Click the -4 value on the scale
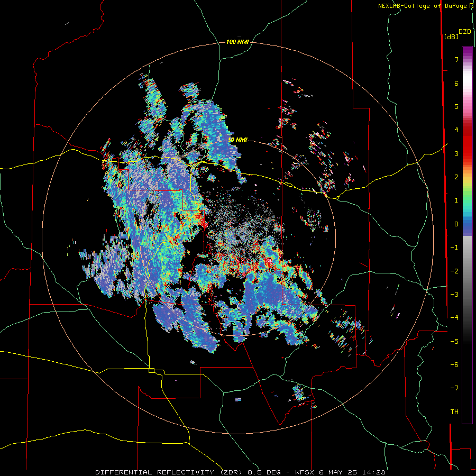Screen dimensions: 476x476 coord(454,318)
